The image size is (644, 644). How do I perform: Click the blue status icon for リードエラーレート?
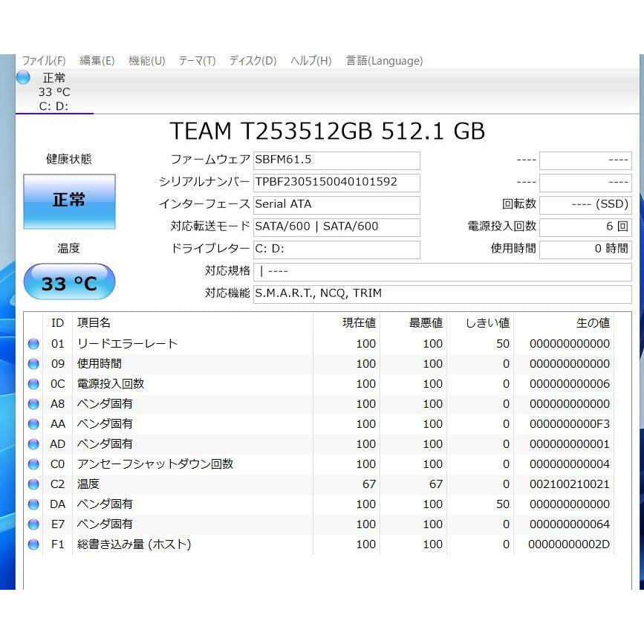tap(33, 343)
